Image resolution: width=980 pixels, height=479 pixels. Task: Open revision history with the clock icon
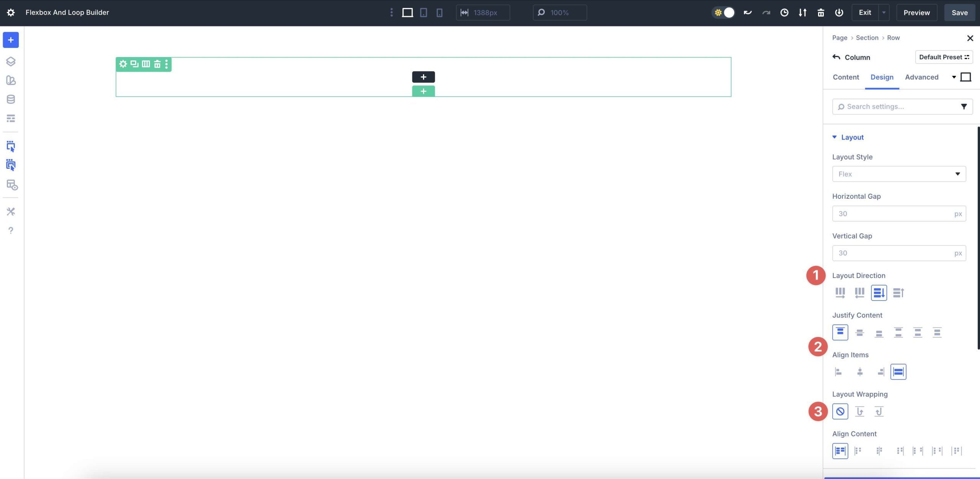784,12
